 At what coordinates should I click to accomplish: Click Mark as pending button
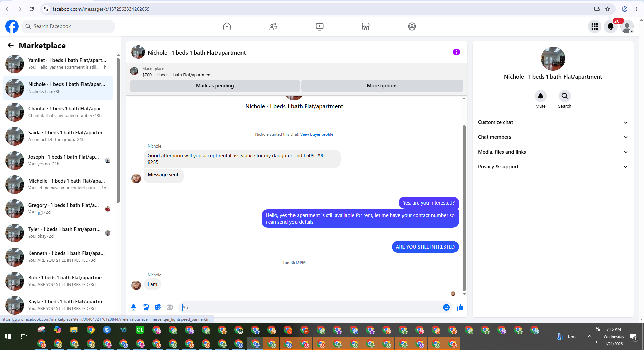coord(215,86)
